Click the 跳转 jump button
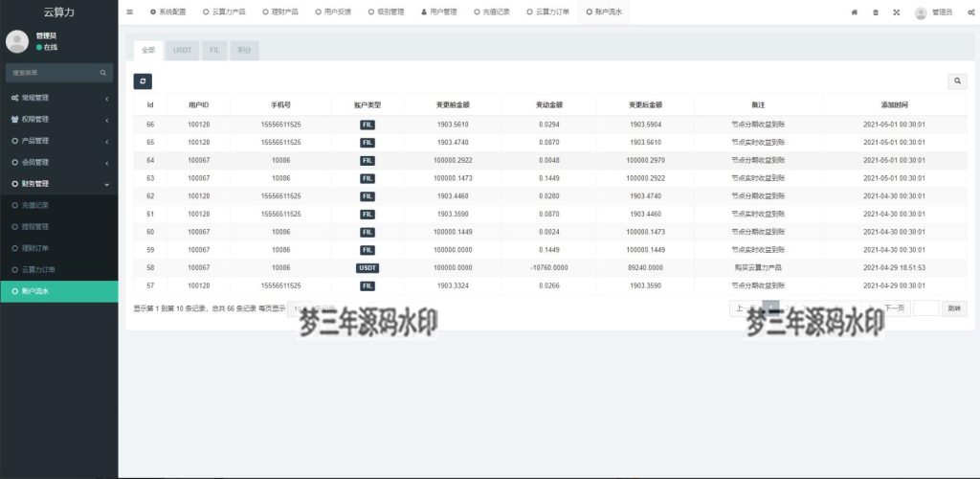 [x=954, y=308]
